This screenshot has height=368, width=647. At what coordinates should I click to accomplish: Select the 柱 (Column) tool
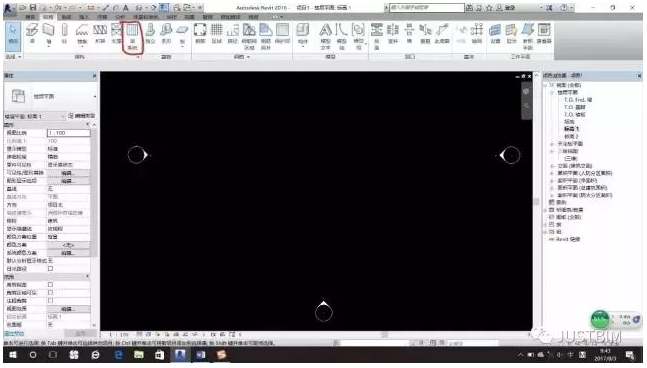point(64,33)
